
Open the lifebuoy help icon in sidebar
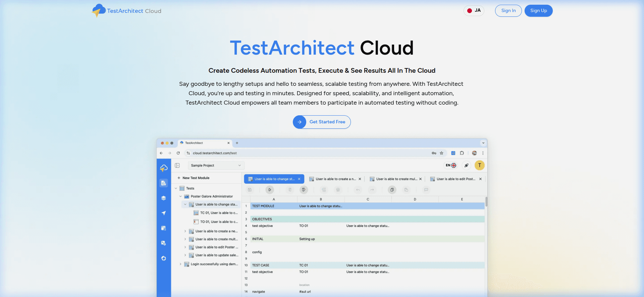click(x=164, y=258)
